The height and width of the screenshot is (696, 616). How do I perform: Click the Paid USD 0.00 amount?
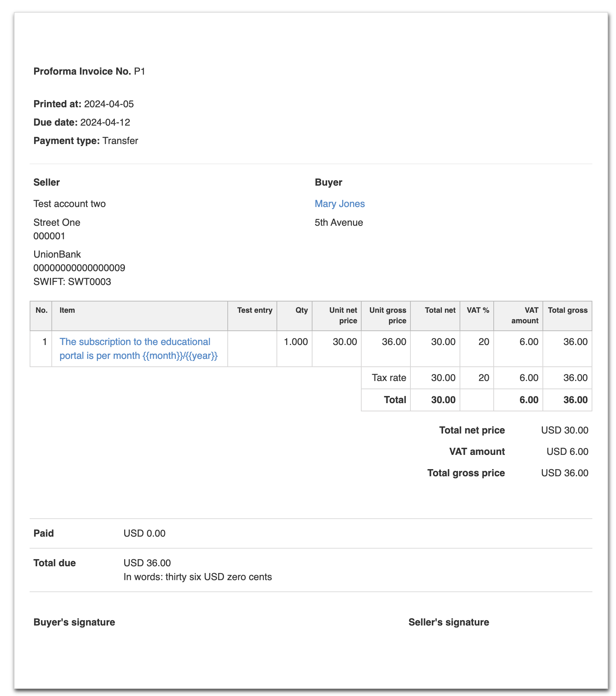click(x=144, y=533)
